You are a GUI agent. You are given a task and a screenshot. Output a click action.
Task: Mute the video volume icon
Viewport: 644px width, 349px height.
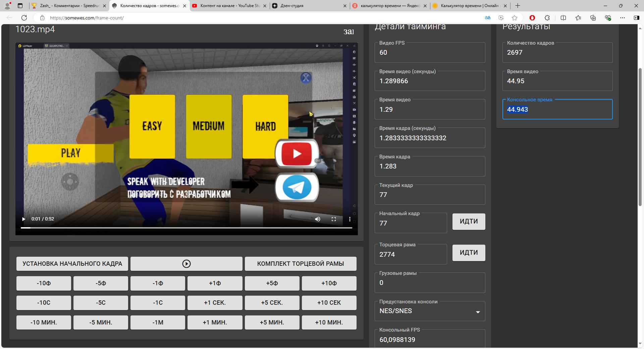pyautogui.click(x=318, y=219)
